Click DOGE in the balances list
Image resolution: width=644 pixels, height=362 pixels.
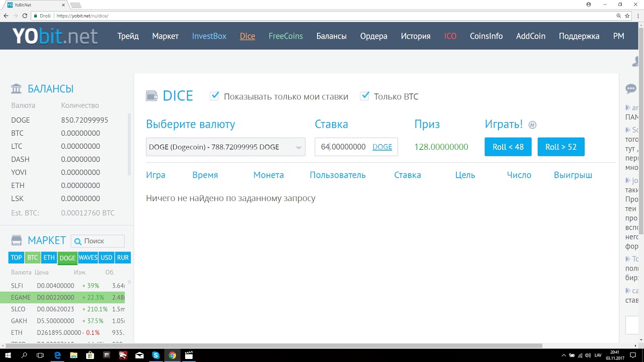point(21,120)
